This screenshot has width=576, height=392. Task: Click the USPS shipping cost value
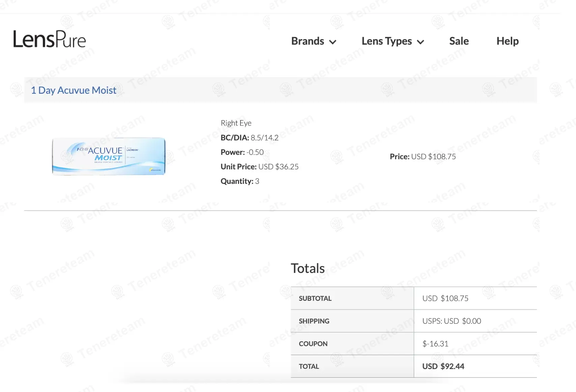click(452, 321)
